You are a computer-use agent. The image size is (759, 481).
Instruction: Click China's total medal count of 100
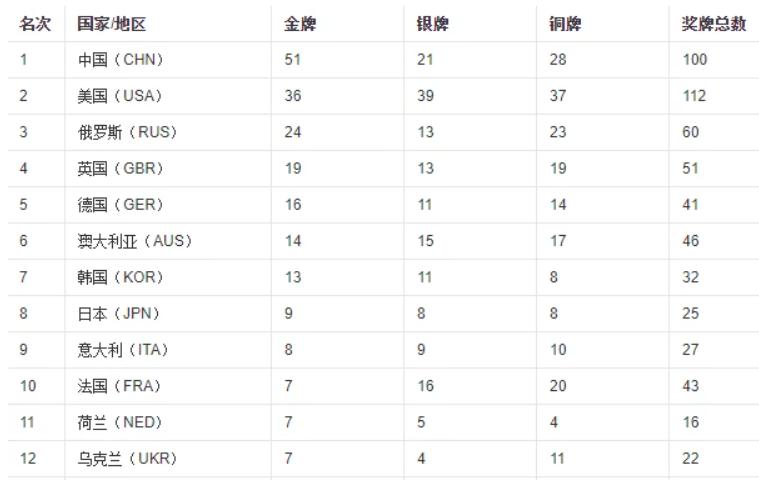tap(695, 60)
